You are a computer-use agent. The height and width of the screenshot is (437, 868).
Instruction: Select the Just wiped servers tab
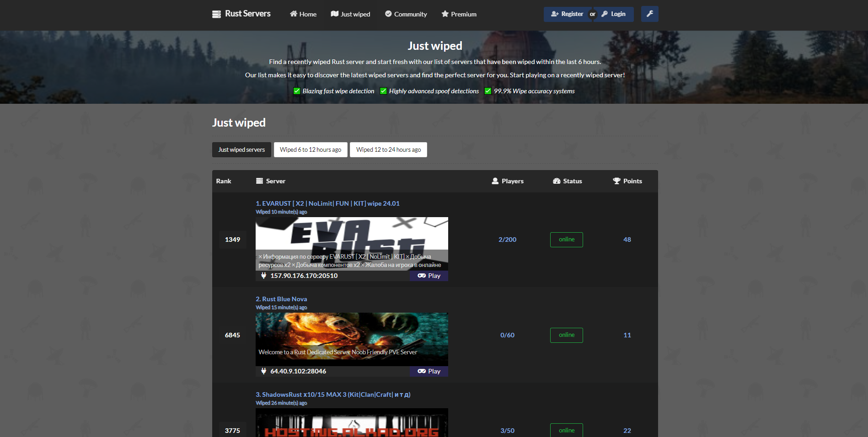241,149
